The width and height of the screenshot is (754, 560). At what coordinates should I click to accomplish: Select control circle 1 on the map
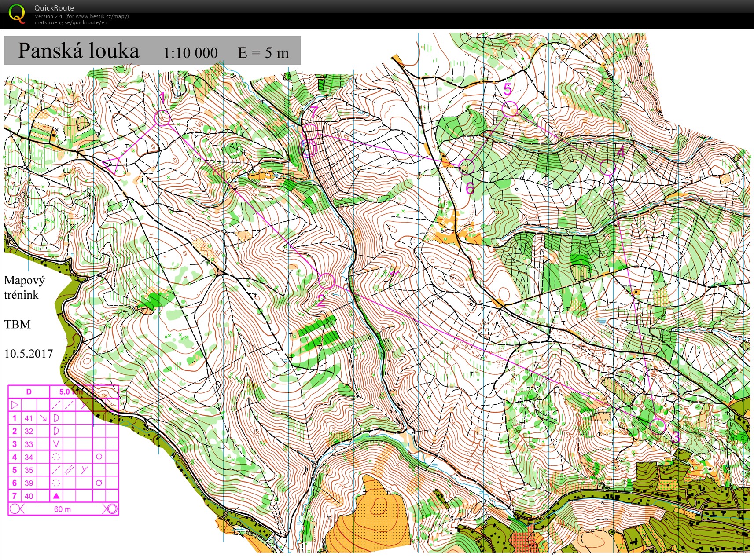point(162,118)
